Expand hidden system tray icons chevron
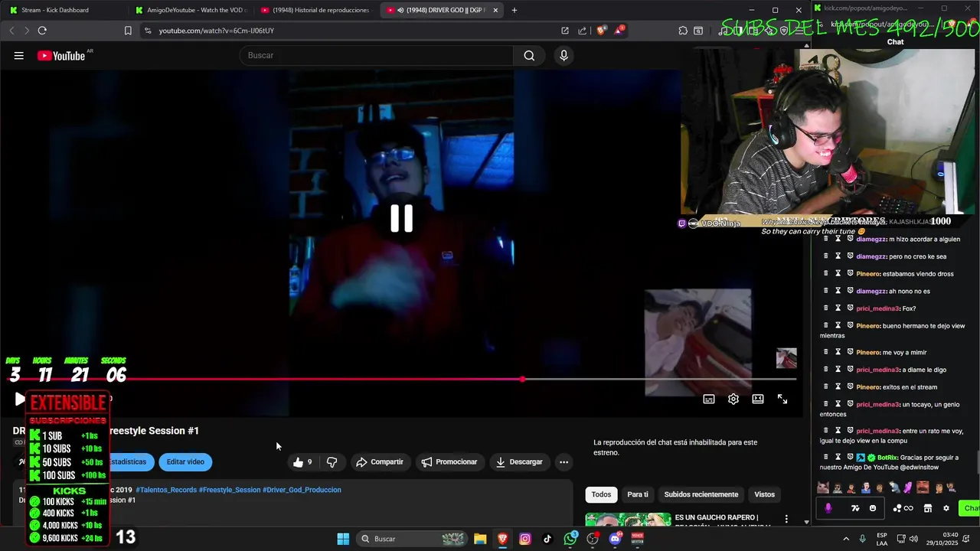Viewport: 980px width, 551px height. click(x=845, y=539)
